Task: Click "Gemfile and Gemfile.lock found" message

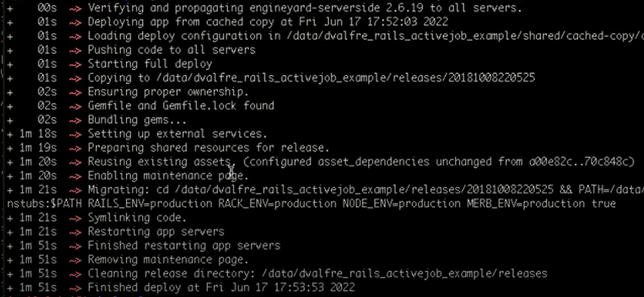Action: click(x=181, y=106)
